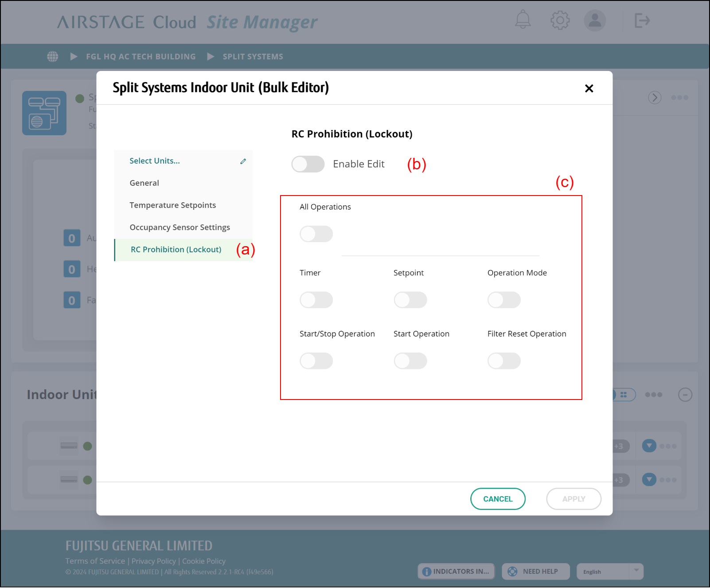
Task: Click the notifications bell icon
Action: pyautogui.click(x=523, y=20)
